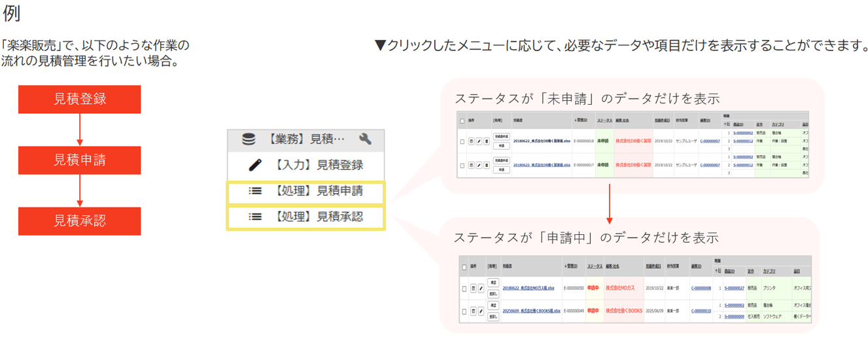Open 20180622_株式会社MDガス様.xlsx link
Screen dimensions: 868x339
point(529,289)
